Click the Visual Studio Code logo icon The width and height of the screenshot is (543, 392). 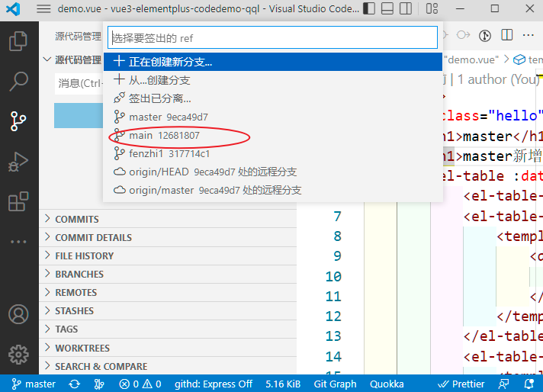pyautogui.click(x=13, y=8)
